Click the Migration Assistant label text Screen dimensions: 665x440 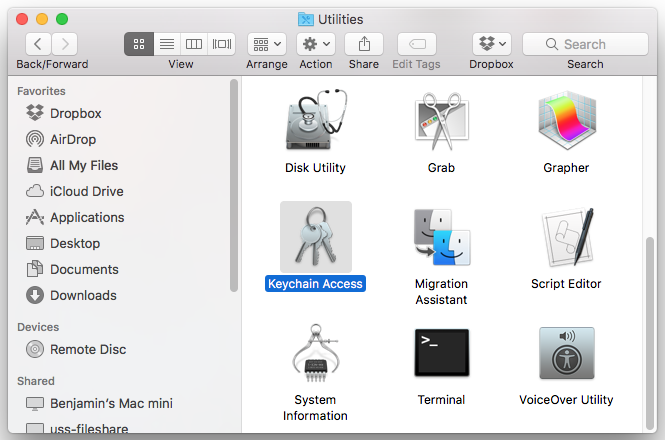[441, 291]
